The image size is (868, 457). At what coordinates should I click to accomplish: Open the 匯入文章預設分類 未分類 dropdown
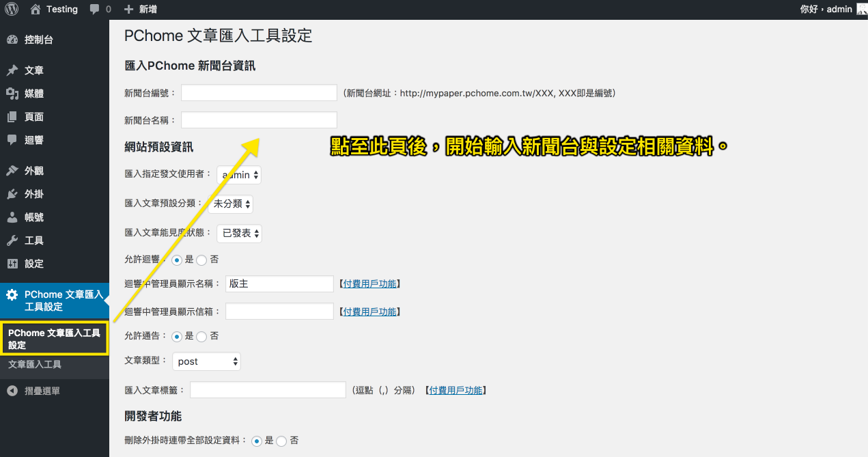click(x=231, y=204)
